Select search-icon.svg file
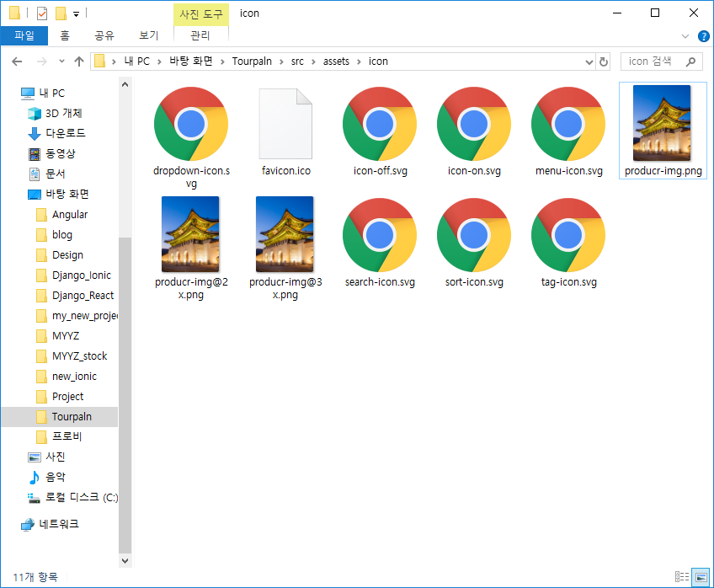714x588 pixels. 380,243
